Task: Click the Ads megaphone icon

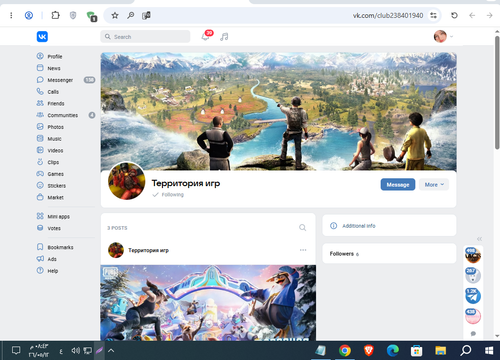Action: tap(40, 259)
